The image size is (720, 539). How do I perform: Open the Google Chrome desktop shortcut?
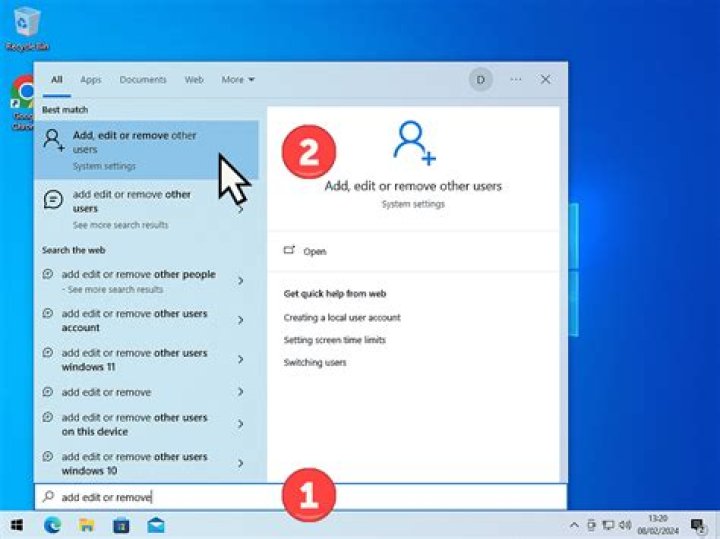point(22,102)
